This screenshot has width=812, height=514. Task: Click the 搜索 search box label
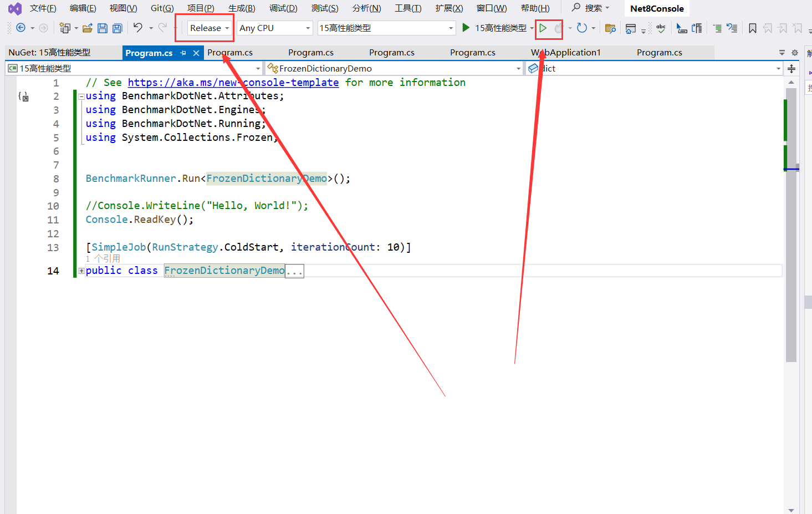pos(593,8)
